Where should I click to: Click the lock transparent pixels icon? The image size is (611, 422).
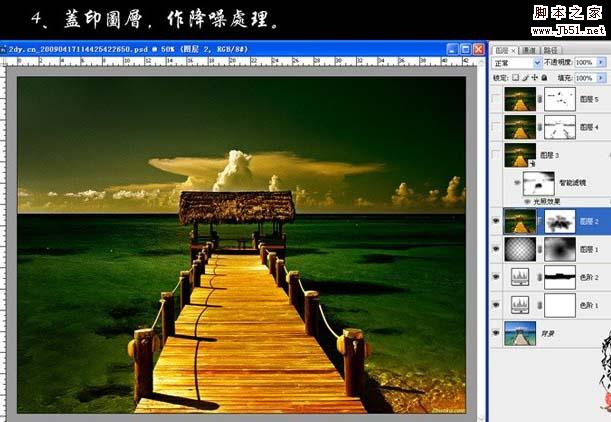point(515,78)
